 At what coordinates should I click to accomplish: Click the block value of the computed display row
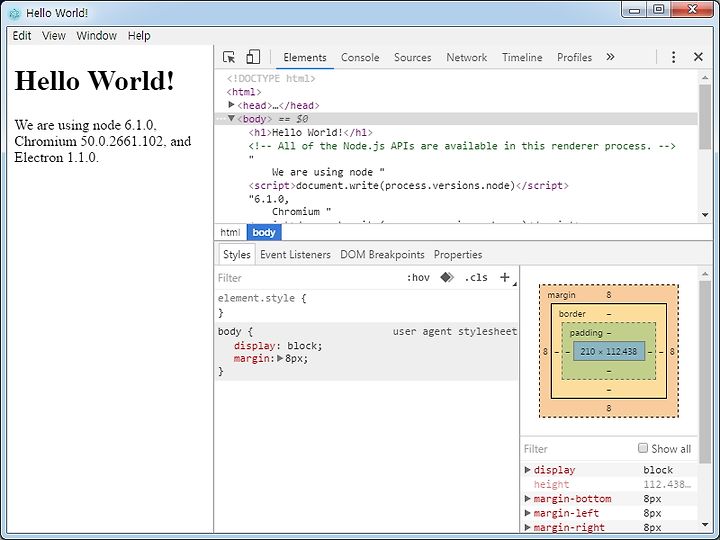(x=658, y=470)
